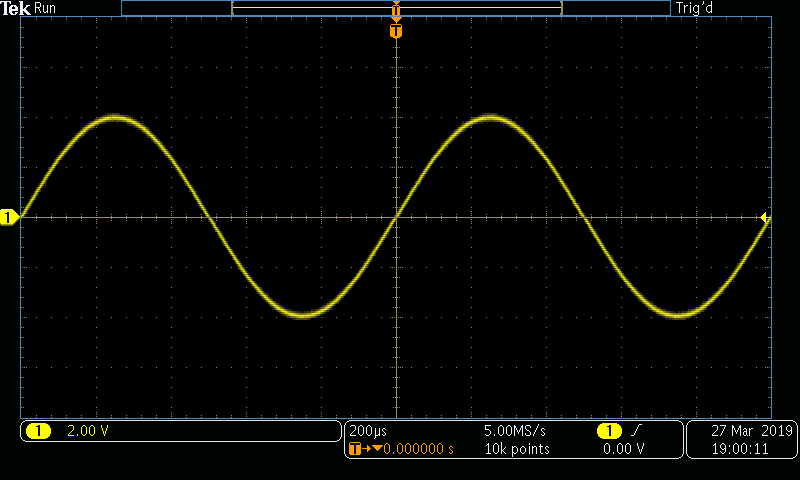
Task: Click the Run acquisition status label
Action: pyautogui.click(x=46, y=8)
